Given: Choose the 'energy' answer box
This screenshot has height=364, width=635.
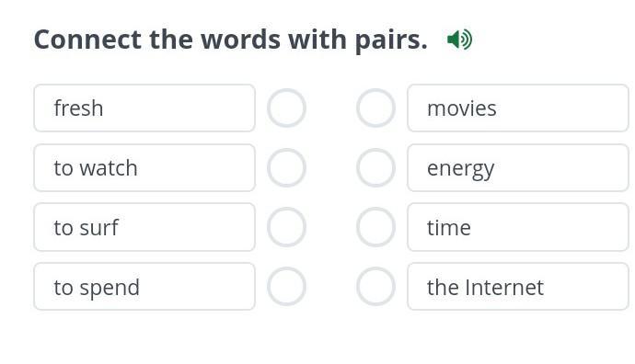Looking at the screenshot, I should 518,167.
